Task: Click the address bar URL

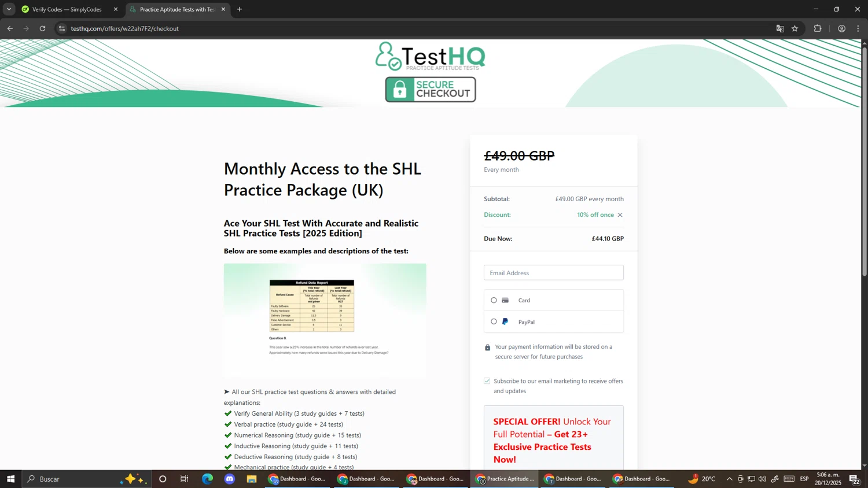Action: (x=124, y=28)
